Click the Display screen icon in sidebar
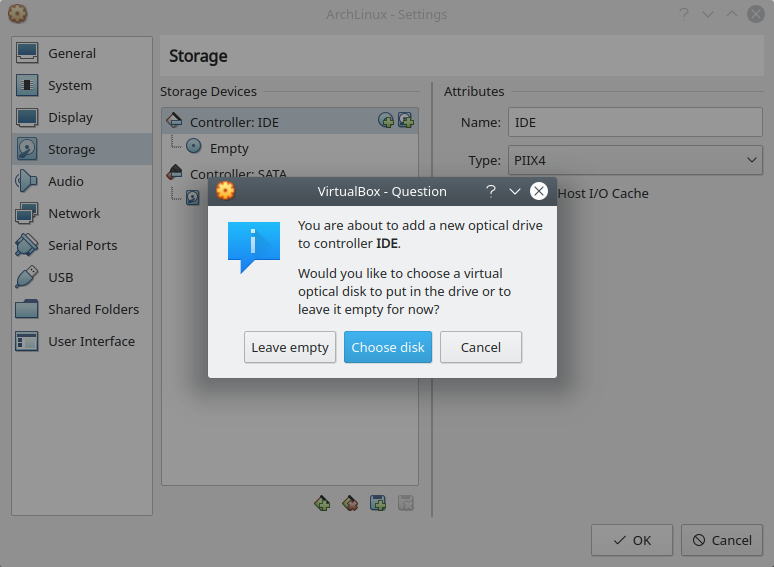The height and width of the screenshot is (567, 774). click(x=27, y=117)
